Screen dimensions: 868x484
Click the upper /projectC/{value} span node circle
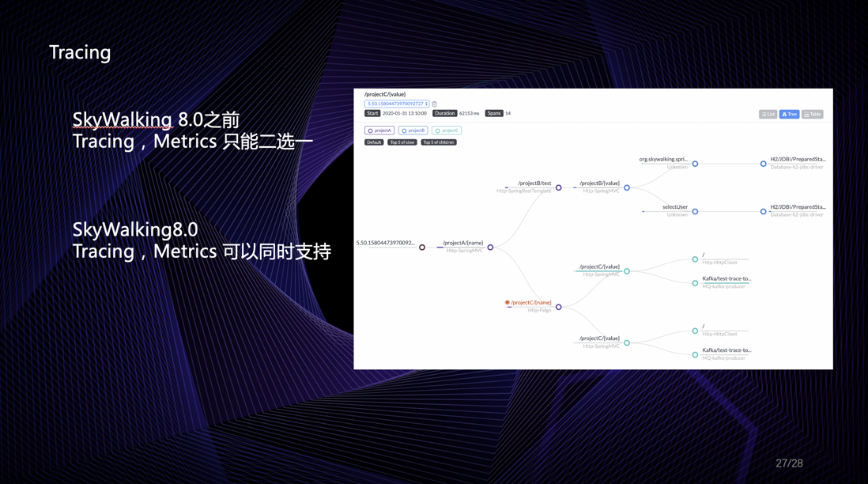pos(627,271)
